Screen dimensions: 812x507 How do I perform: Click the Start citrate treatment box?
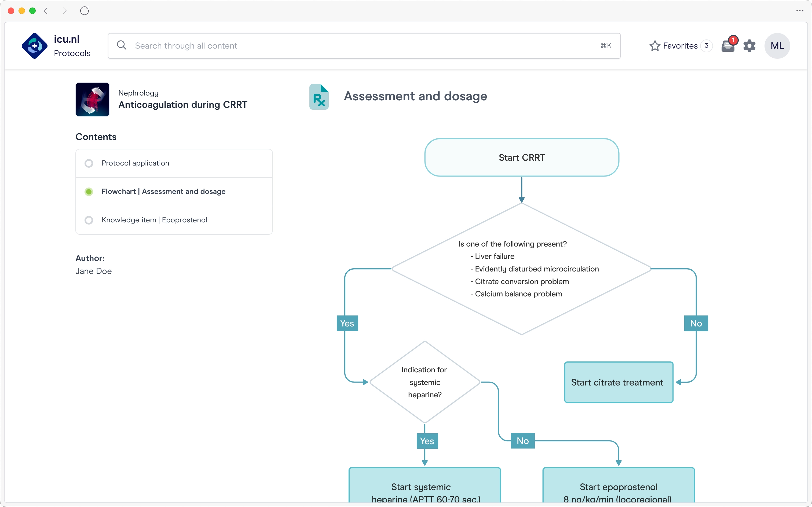click(x=619, y=382)
